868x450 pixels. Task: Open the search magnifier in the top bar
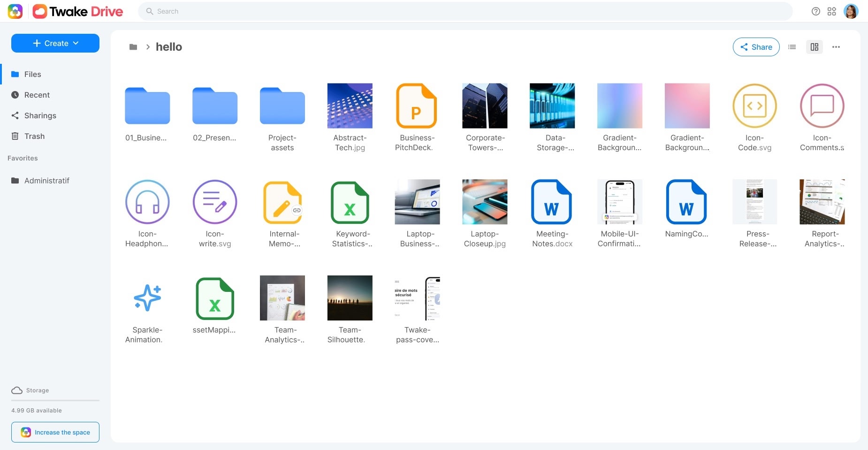pos(149,11)
